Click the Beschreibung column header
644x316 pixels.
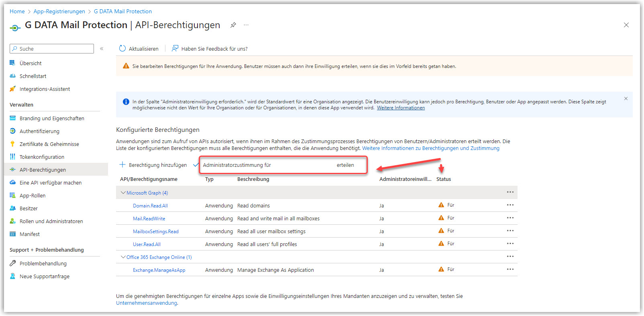253,179
